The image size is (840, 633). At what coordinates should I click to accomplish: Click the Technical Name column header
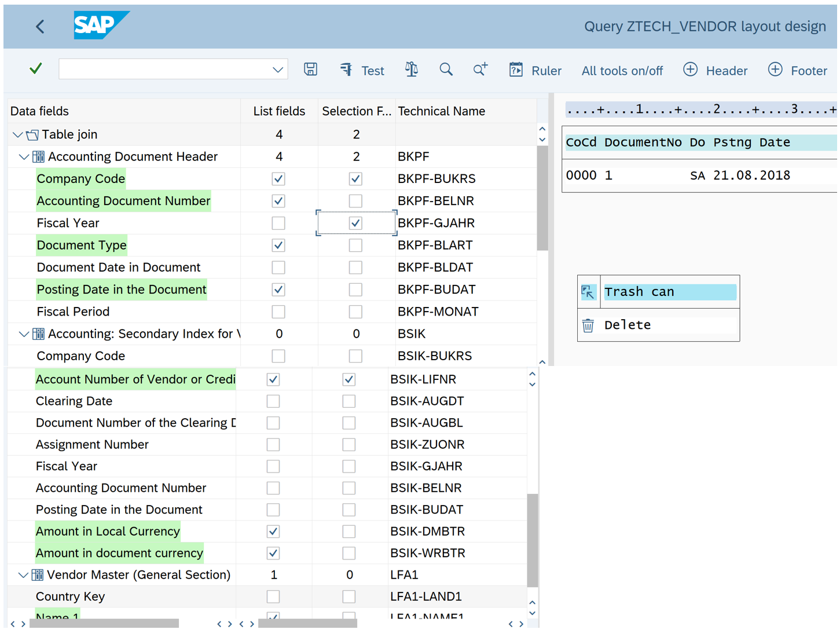click(x=441, y=111)
